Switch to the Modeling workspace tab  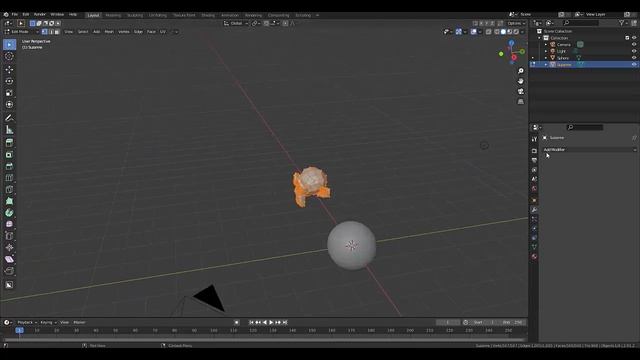(113, 15)
